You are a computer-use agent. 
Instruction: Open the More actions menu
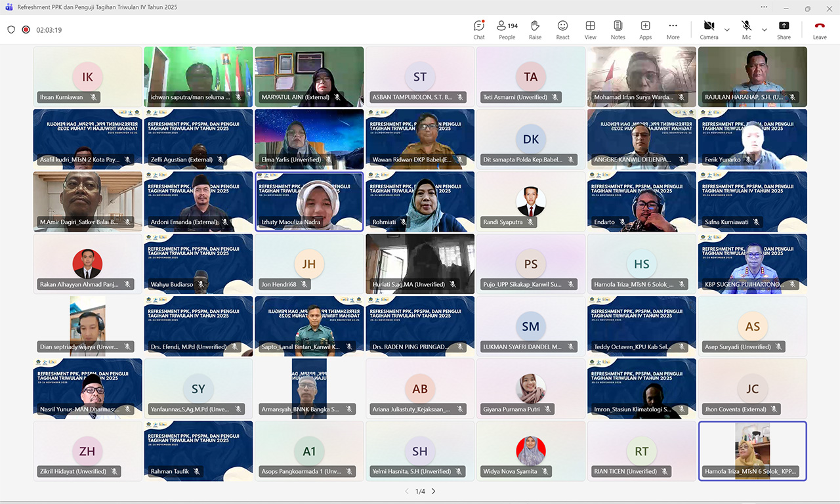pos(673,29)
